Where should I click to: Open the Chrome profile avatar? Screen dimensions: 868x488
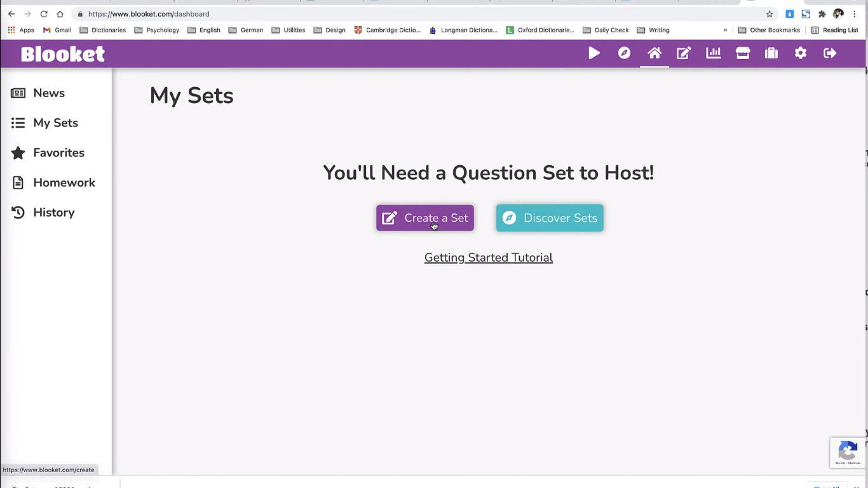click(x=838, y=14)
